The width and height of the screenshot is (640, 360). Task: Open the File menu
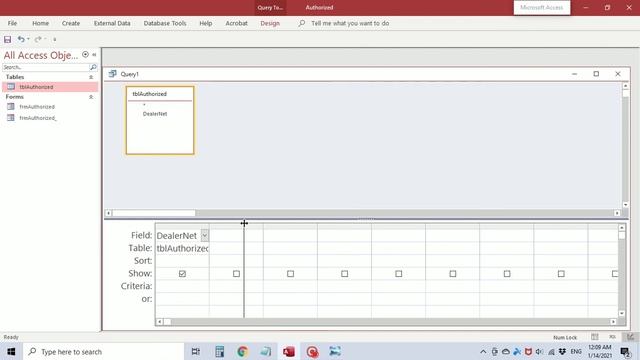(x=12, y=23)
